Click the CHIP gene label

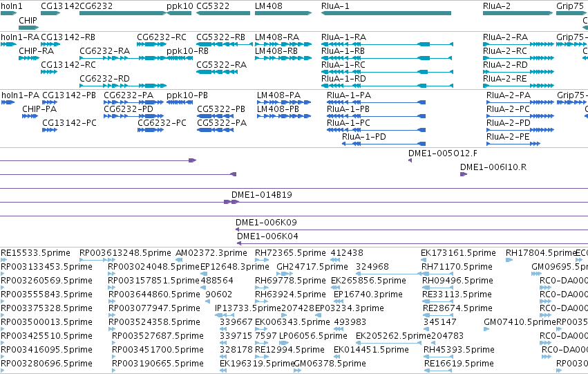(28, 20)
